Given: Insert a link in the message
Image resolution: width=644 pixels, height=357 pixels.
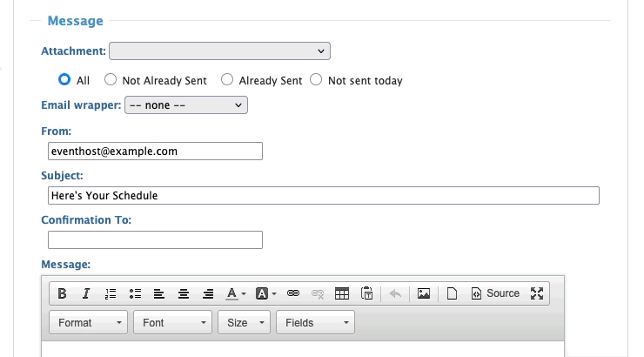Looking at the screenshot, I should (293, 293).
